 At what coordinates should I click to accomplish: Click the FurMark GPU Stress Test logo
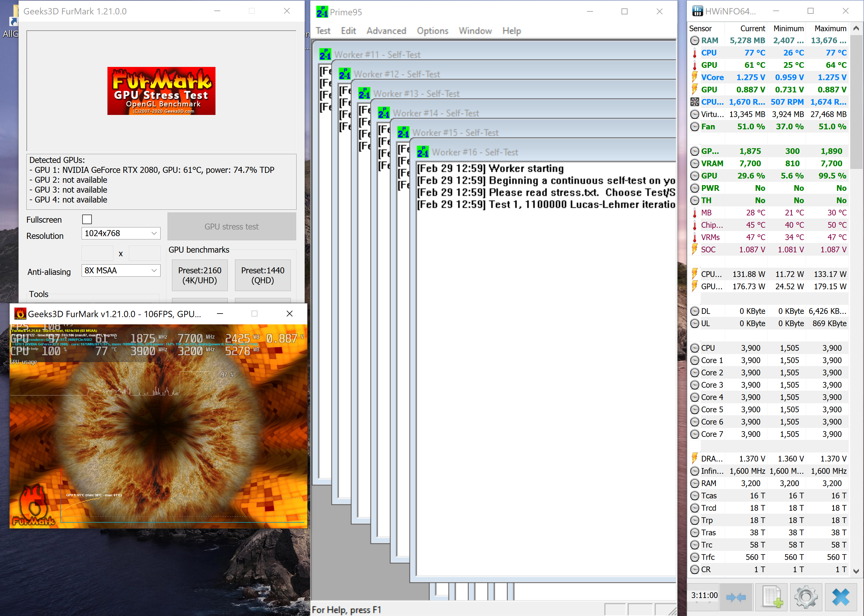pyautogui.click(x=161, y=91)
